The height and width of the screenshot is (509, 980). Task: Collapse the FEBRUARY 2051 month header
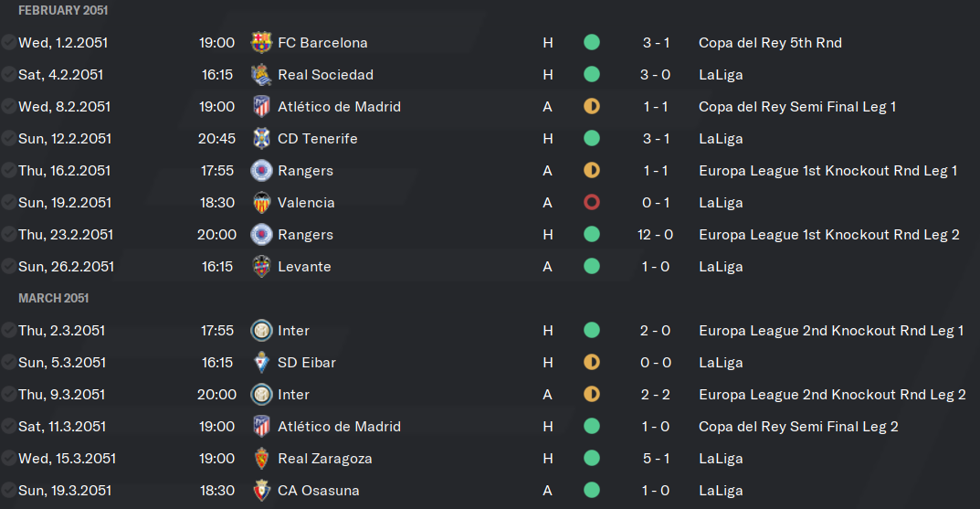(x=63, y=11)
